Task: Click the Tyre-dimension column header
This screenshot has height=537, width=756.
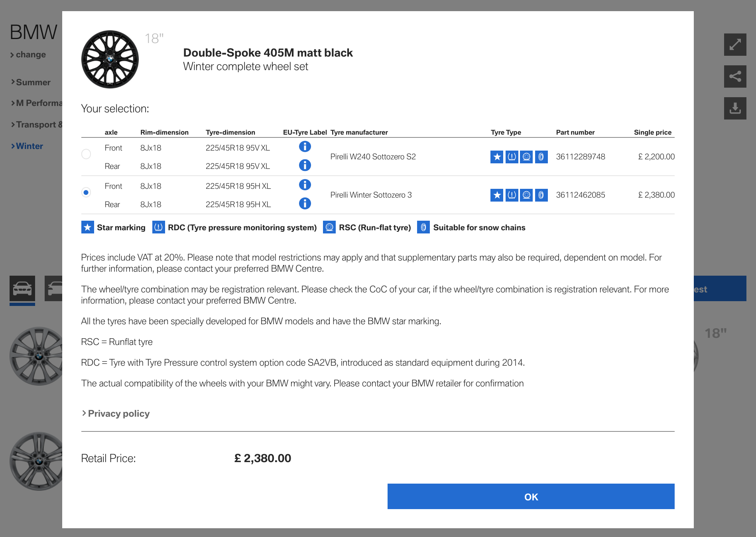Action: (230, 132)
